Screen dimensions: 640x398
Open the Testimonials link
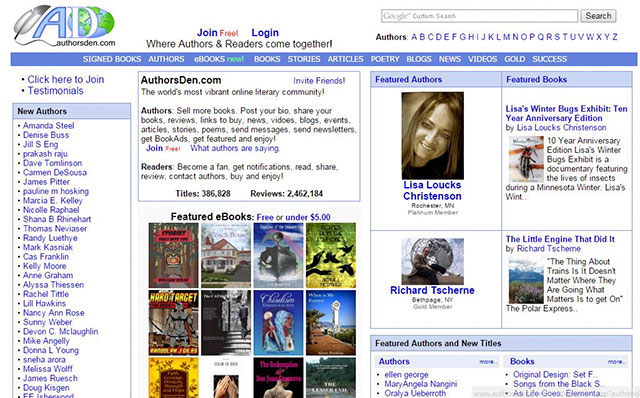[x=56, y=91]
